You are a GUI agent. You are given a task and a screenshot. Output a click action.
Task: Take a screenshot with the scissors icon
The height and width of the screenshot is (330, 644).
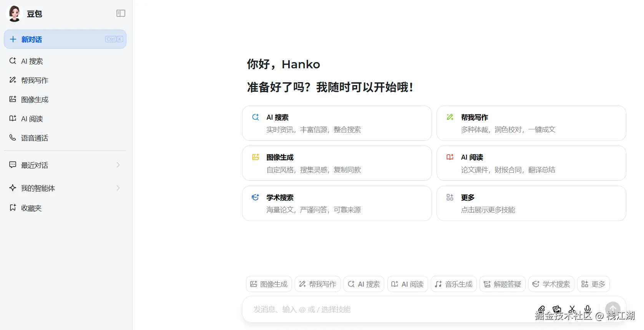[x=572, y=309]
